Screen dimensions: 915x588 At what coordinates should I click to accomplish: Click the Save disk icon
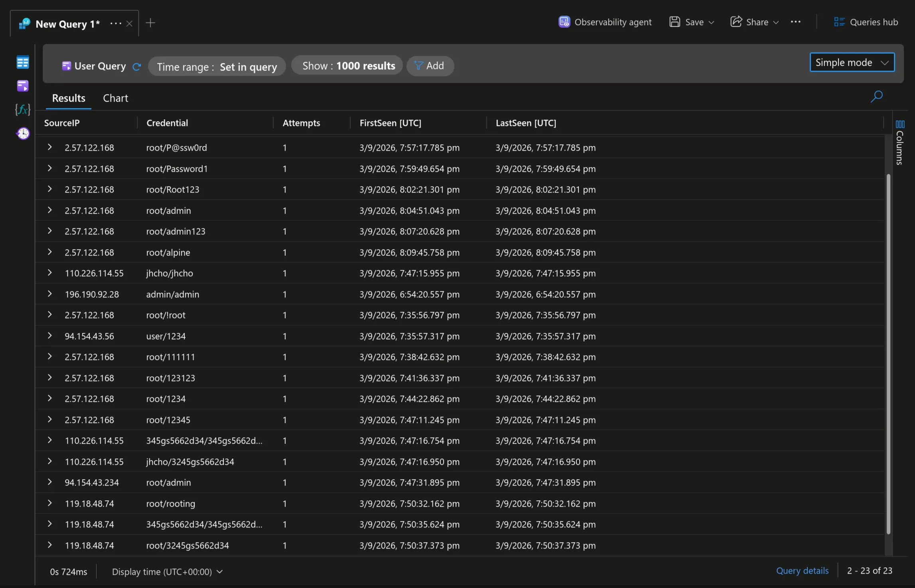[674, 22]
